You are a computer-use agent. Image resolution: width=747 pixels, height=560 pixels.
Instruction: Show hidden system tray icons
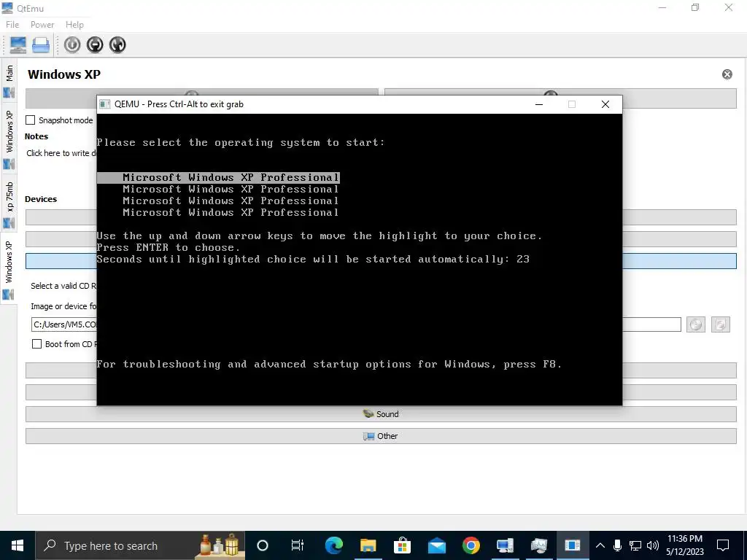[x=600, y=545]
